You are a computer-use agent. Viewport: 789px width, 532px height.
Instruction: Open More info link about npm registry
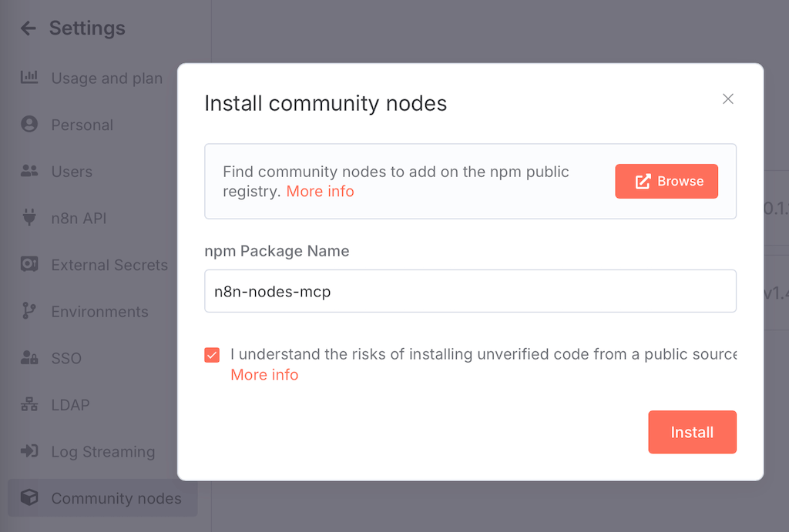pos(320,191)
